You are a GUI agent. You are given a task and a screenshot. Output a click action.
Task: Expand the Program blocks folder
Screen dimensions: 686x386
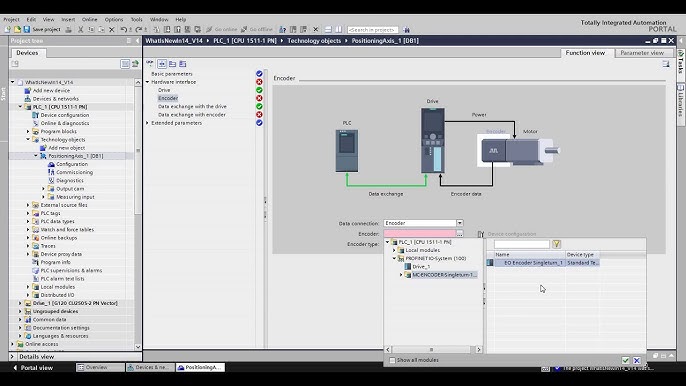pos(28,131)
